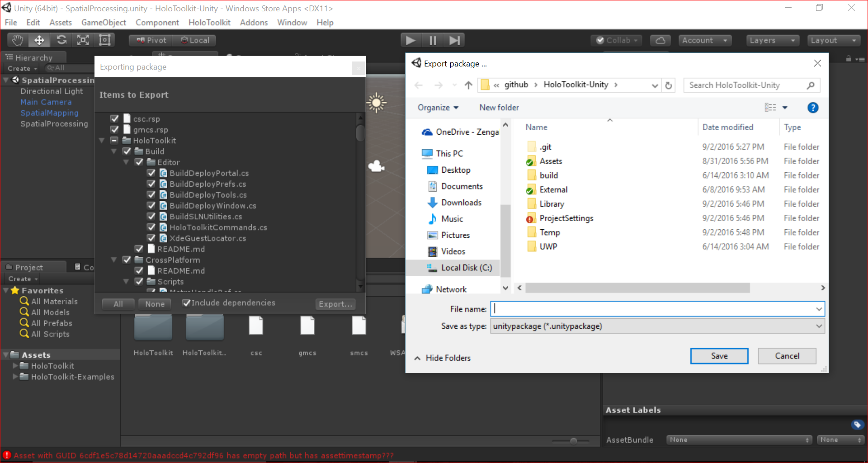Expand HoloToolkit-Examples folder in Project

[x=15, y=377]
